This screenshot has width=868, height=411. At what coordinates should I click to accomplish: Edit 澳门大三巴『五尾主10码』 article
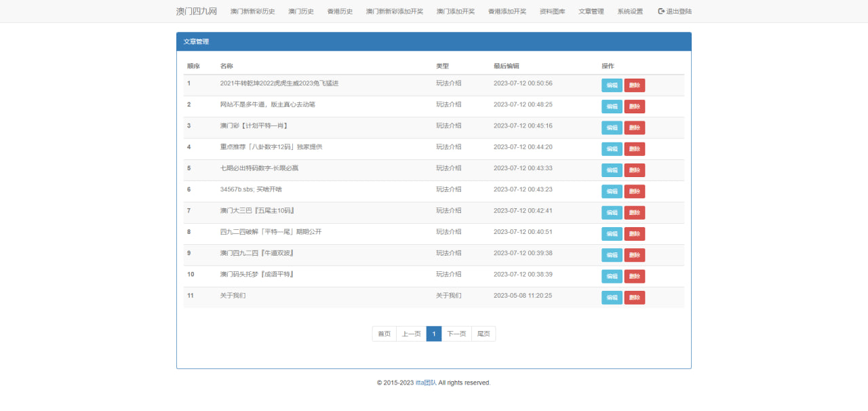[x=612, y=212]
